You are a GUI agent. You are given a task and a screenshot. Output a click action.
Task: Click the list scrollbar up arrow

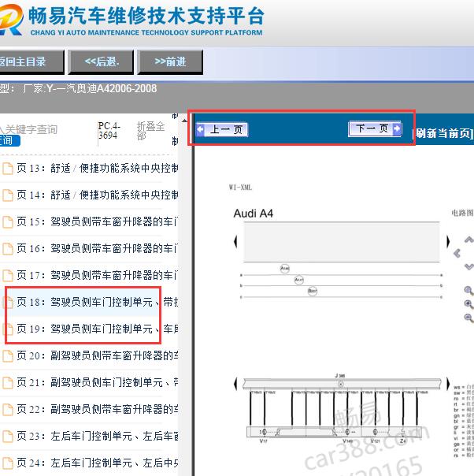(x=184, y=121)
